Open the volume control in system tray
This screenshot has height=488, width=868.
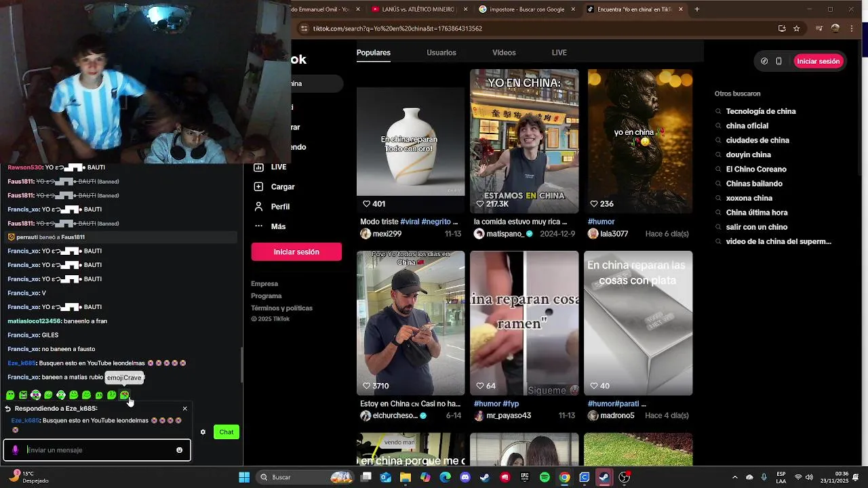click(x=809, y=477)
